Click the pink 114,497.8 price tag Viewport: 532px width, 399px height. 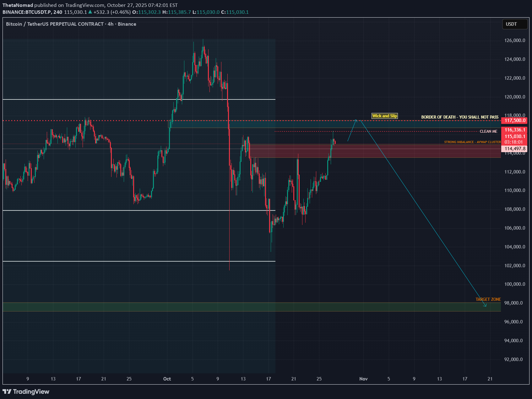515,149
